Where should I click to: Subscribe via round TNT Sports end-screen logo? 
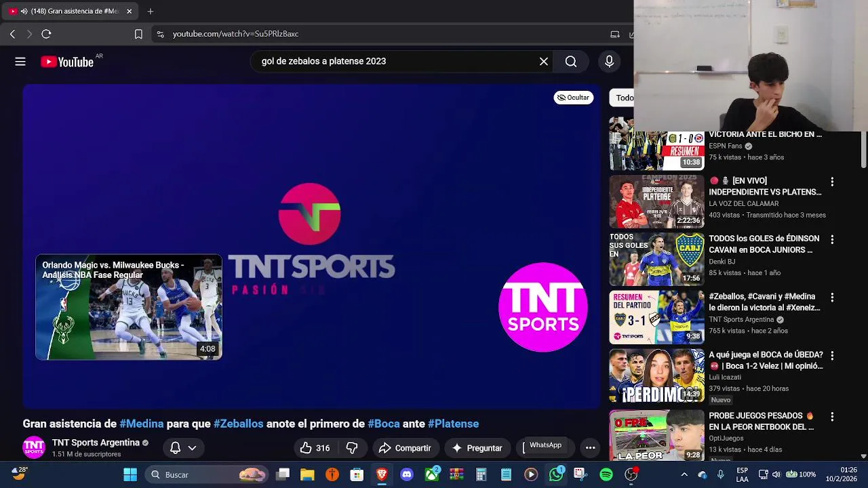coord(543,307)
